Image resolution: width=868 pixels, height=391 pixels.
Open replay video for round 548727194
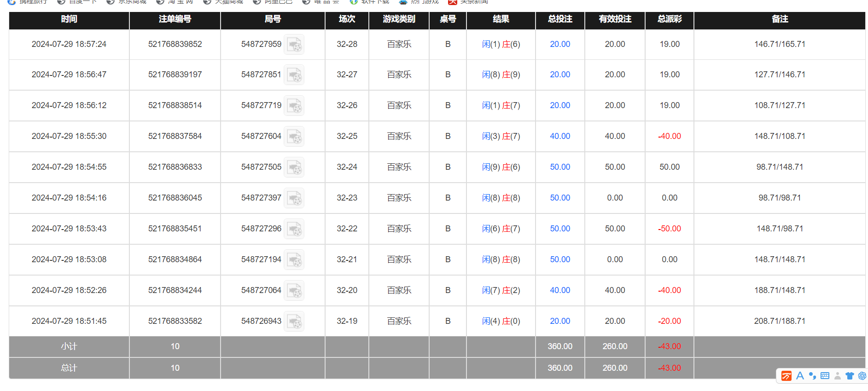pos(294,260)
